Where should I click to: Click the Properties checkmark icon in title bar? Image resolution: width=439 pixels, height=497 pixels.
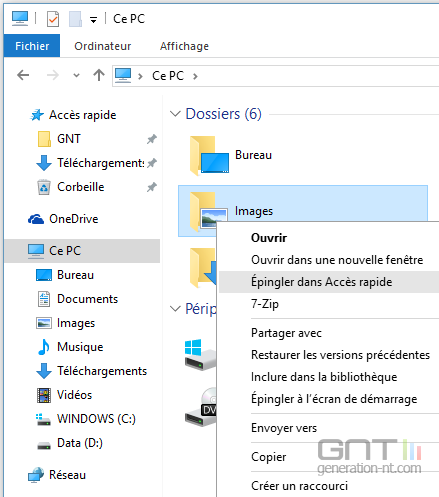pyautogui.click(x=53, y=19)
